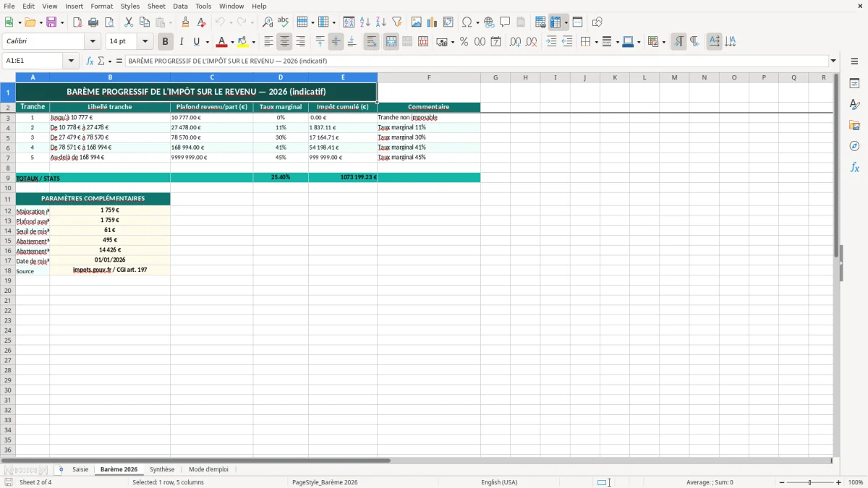Open sidebar Gallery panel icon
The width and height of the screenshot is (868, 488).
click(x=854, y=126)
